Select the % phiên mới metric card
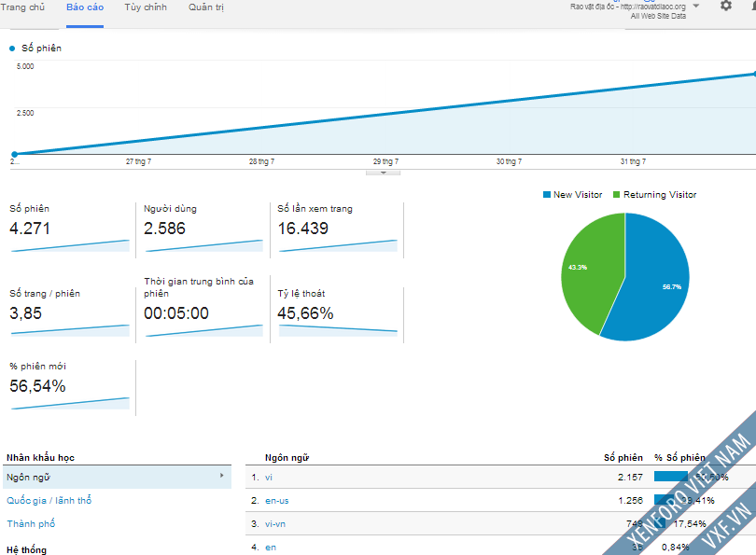The height and width of the screenshot is (555, 756). tap(70, 386)
